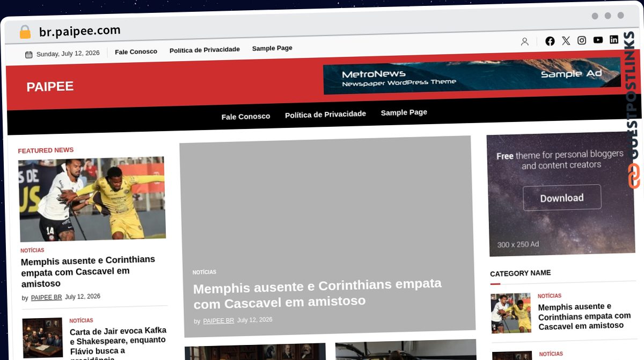The height and width of the screenshot is (360, 644).
Task: Select Política de Privacidade in black menu
Action: click(325, 114)
